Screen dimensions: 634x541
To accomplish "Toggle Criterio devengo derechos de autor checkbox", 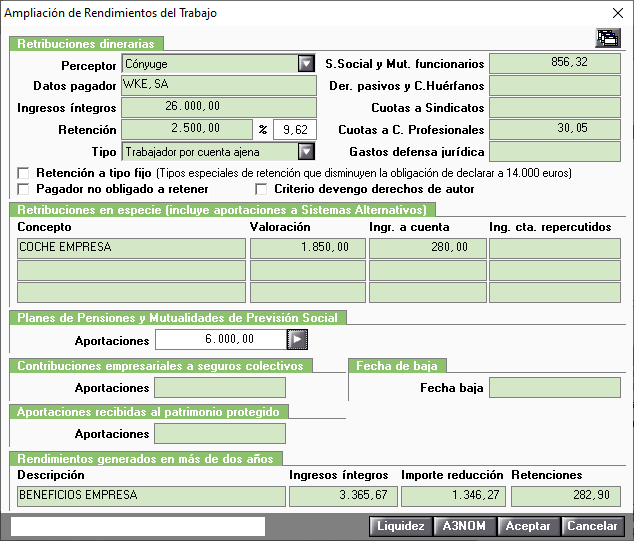I will 261,189.
